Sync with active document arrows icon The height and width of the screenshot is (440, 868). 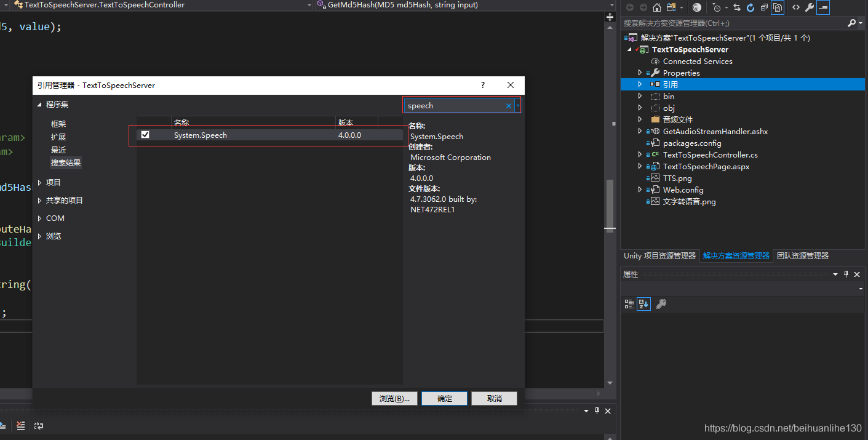[x=737, y=7]
